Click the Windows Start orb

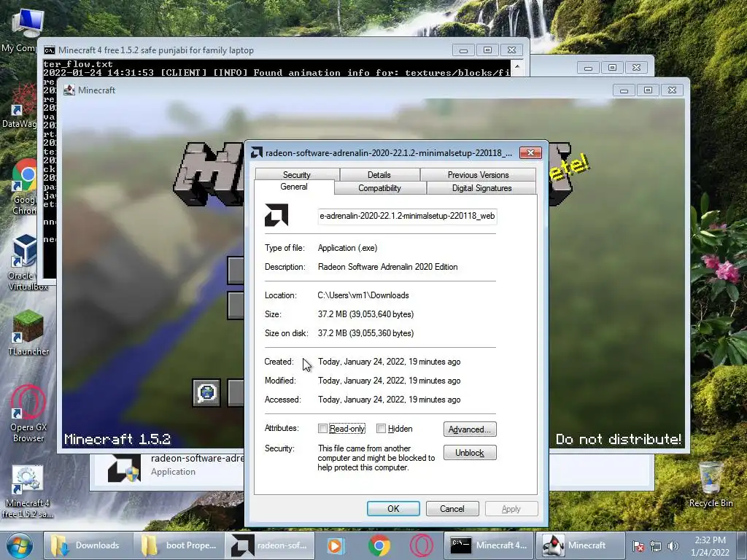coord(20,545)
